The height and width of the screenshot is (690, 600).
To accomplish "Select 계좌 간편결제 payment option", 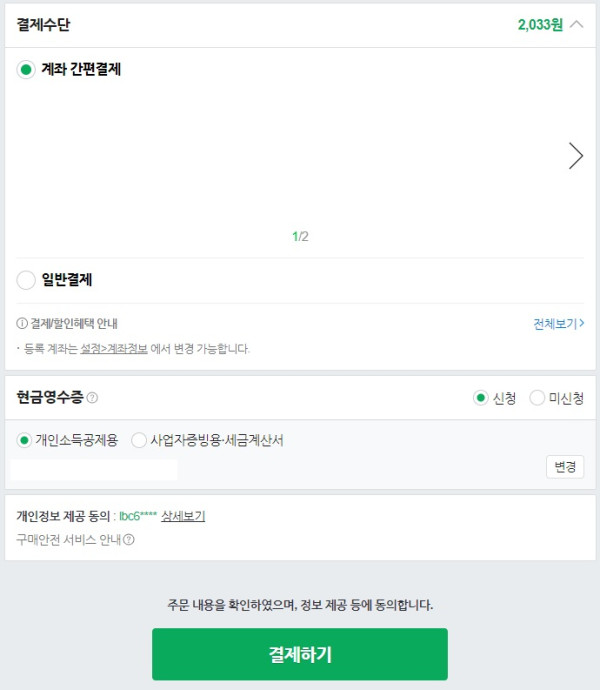I will point(26,70).
